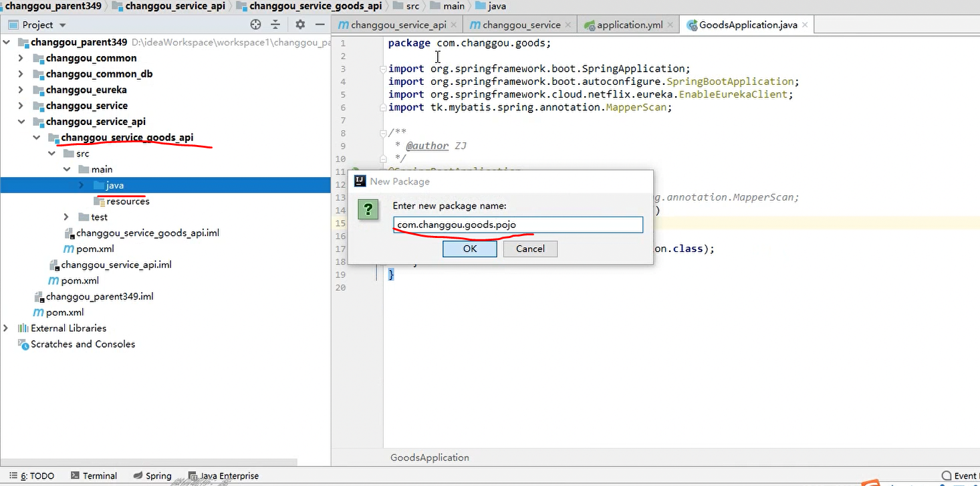This screenshot has width=980, height=486.
Task: Collapse the main folder
Action: (x=66, y=169)
